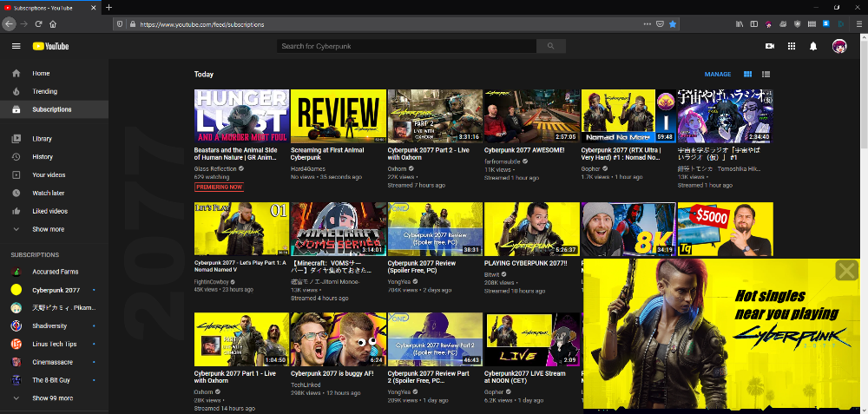The image size is (868, 414).
Task: Click the Pocket save icon
Action: 660,23
